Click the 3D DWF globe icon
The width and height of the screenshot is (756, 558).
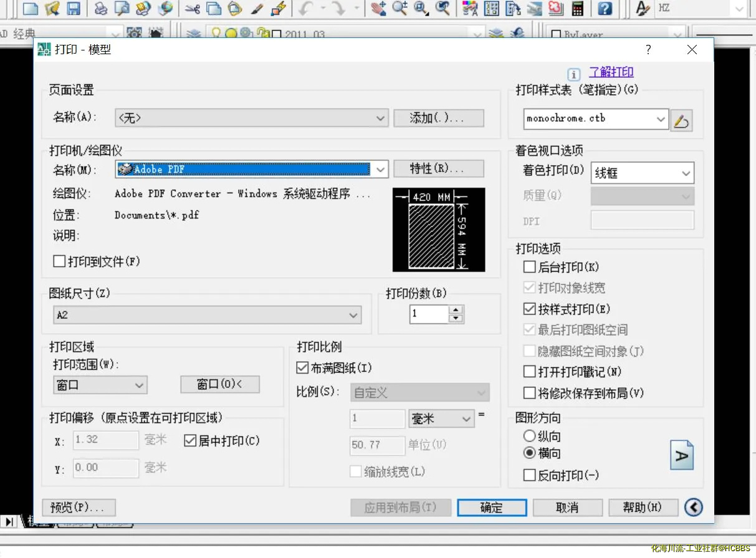165,9
